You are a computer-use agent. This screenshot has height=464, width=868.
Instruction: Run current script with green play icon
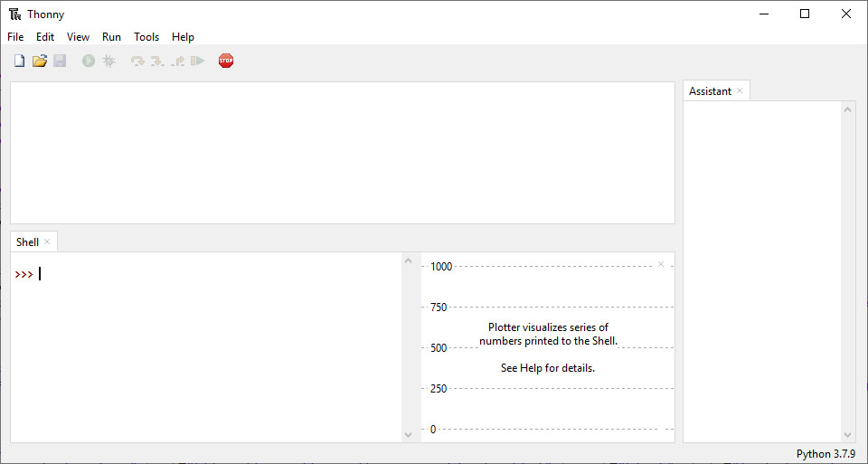pyautogui.click(x=89, y=61)
